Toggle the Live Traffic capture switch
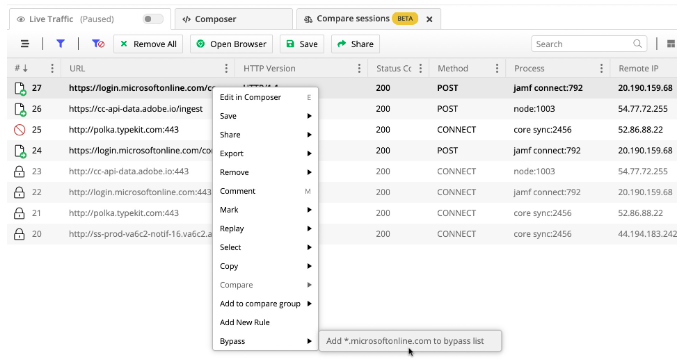Image resolution: width=680 pixels, height=363 pixels. (x=153, y=19)
